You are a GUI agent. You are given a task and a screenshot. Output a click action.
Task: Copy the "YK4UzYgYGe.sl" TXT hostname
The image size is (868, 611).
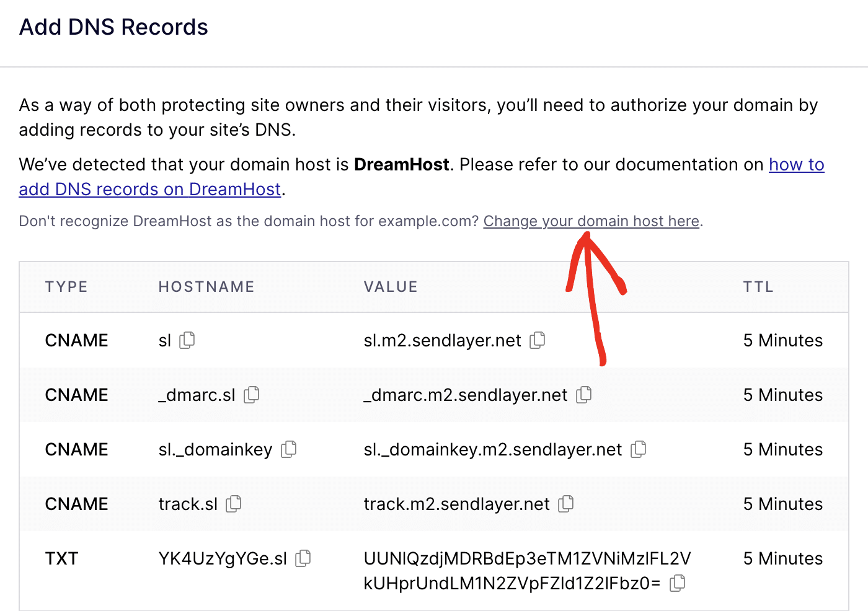click(303, 558)
